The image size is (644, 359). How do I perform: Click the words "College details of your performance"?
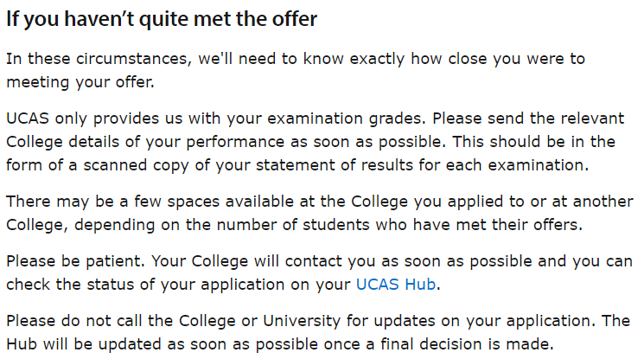pyautogui.click(x=145, y=142)
